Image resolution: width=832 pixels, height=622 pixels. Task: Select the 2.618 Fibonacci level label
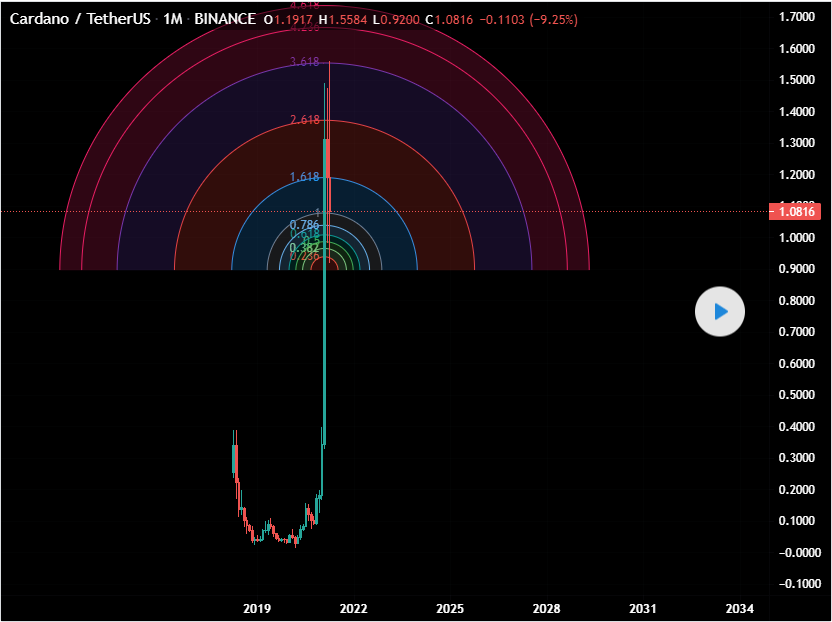tap(304, 120)
